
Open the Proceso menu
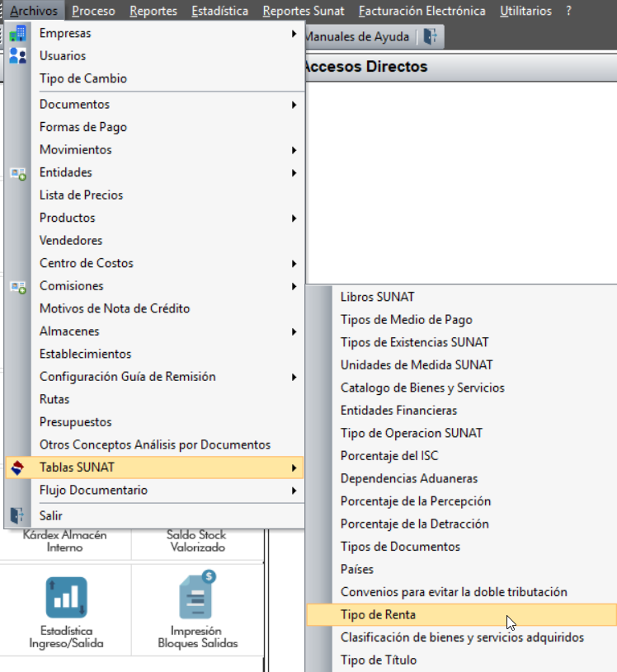(93, 11)
